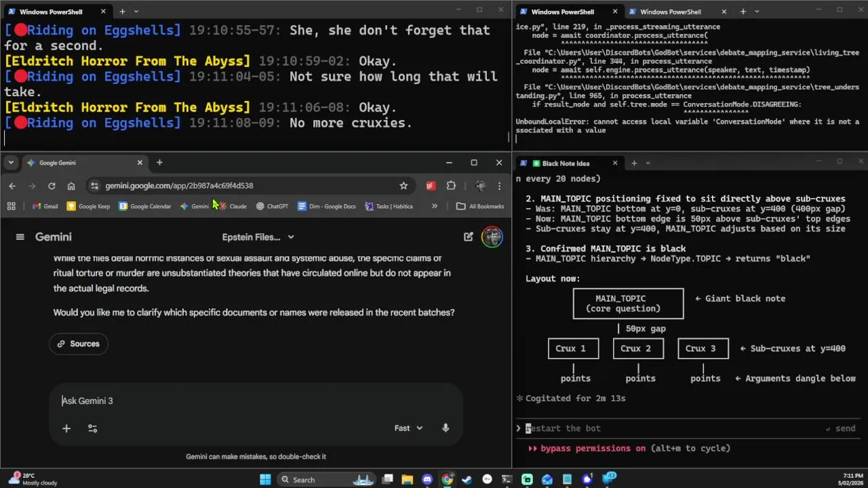Open the Todoist extension icon in Chrome

click(x=431, y=186)
